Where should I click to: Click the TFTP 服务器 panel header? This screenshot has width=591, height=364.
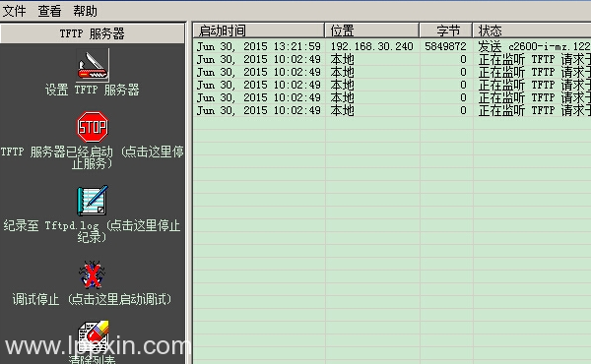coord(93,33)
